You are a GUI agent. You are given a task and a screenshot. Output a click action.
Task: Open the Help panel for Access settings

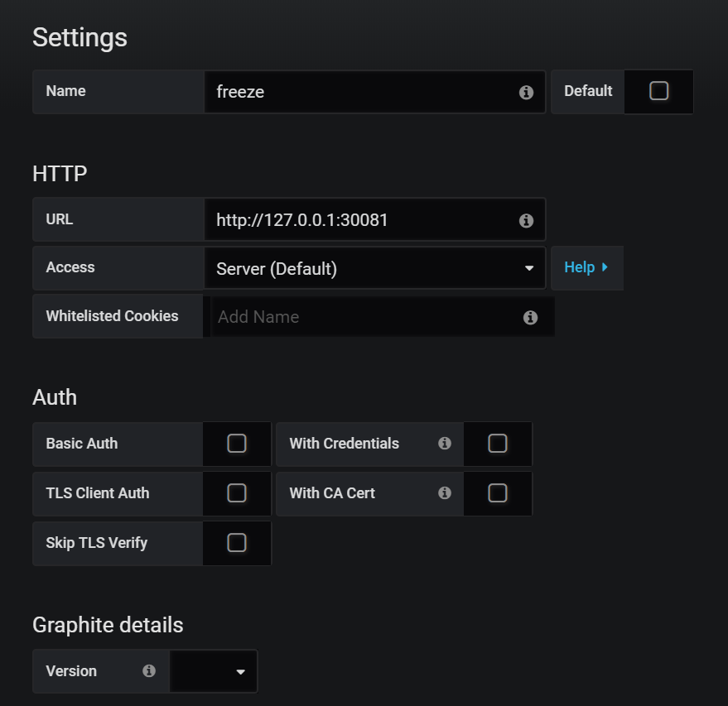586,267
